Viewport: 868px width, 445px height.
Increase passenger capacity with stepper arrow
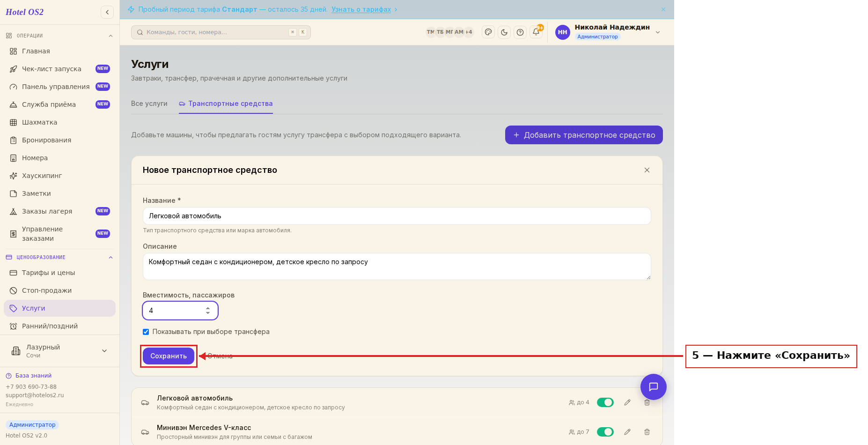pos(208,308)
